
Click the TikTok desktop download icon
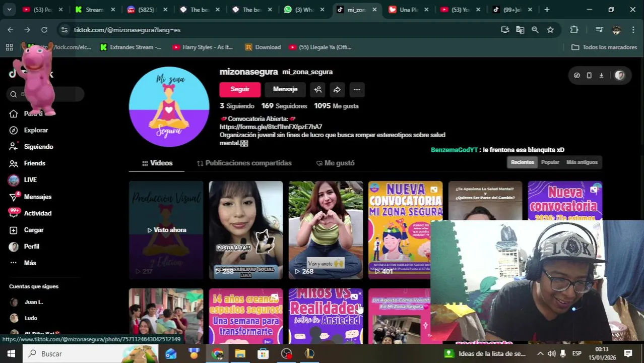coord(601,75)
